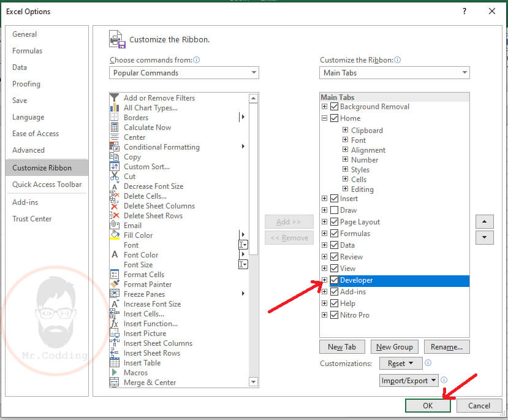Screen dimensions: 508x420
Task: Click the Format Painter brush icon
Action: coord(115,284)
